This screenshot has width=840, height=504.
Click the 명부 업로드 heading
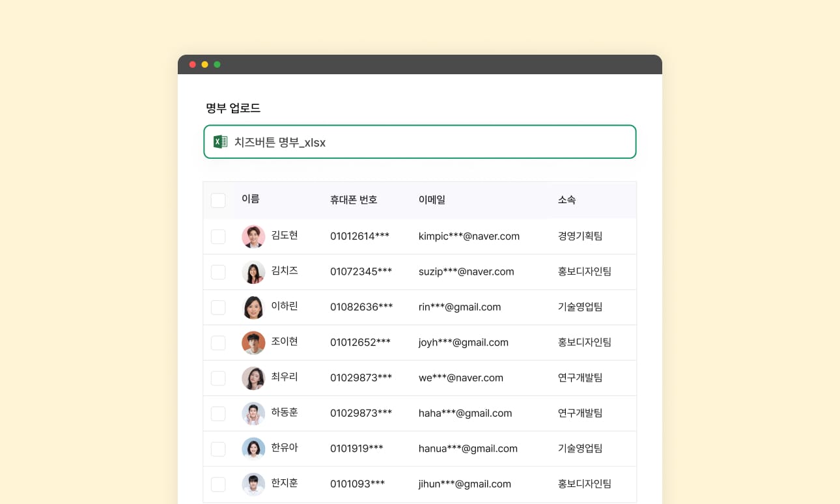(x=233, y=108)
